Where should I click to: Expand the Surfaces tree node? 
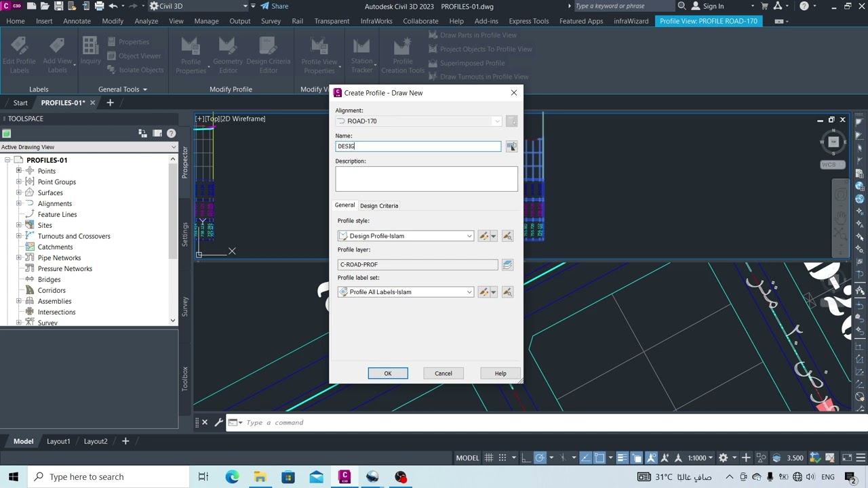click(19, 192)
